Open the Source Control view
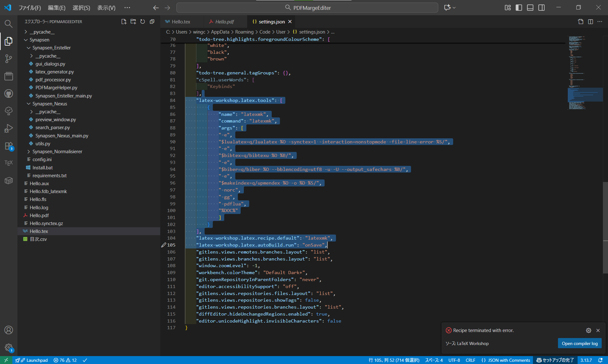The width and height of the screenshot is (608, 364). pyautogui.click(x=9, y=59)
